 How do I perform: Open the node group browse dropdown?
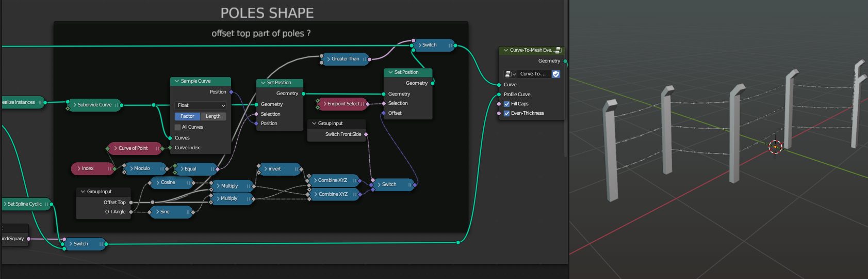(x=510, y=74)
